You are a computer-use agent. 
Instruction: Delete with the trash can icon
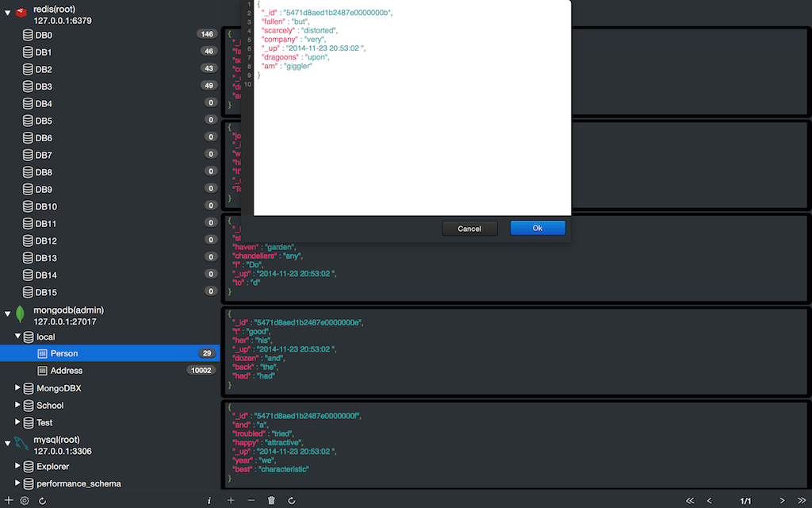(x=271, y=501)
